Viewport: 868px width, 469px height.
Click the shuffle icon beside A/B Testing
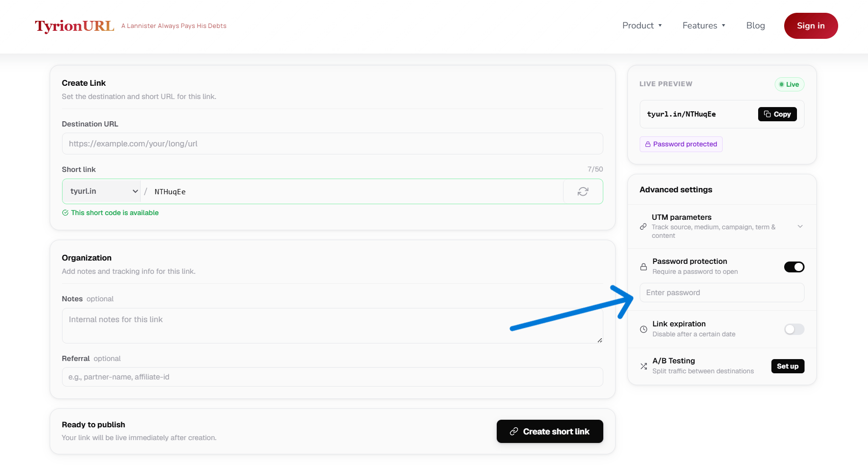point(644,366)
